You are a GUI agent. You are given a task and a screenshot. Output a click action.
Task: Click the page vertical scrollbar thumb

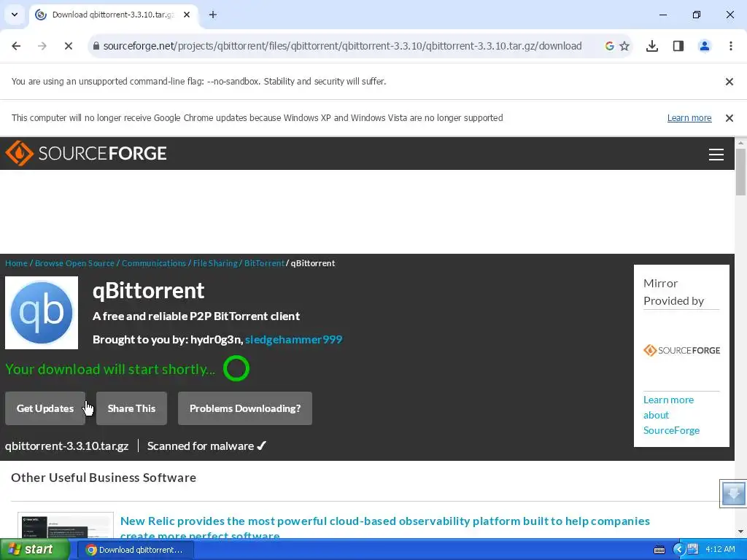click(x=740, y=172)
